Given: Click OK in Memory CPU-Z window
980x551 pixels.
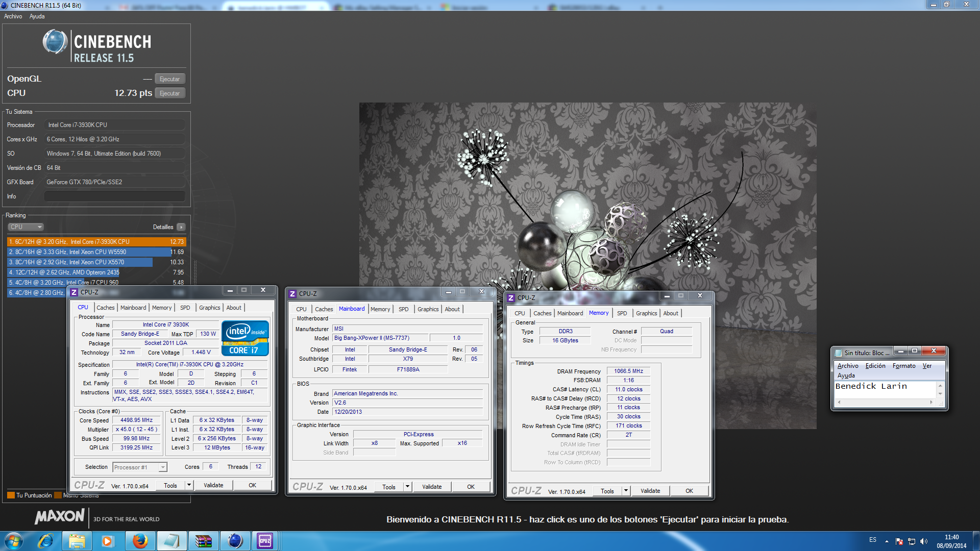Looking at the screenshot, I should 689,491.
